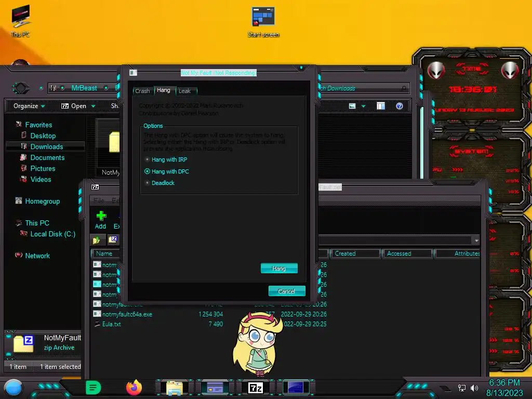Open File Explorer taskbar icon
The image size is (532, 399).
pos(175,388)
